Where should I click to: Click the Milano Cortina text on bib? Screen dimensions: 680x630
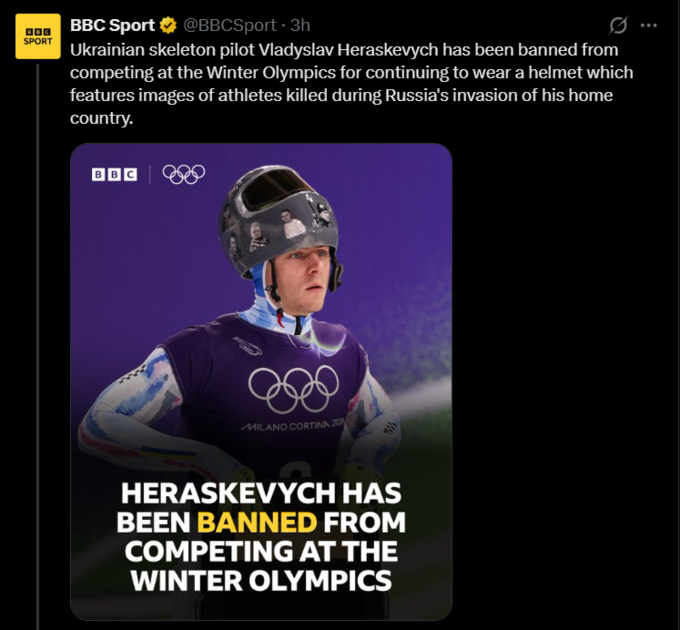(290, 427)
